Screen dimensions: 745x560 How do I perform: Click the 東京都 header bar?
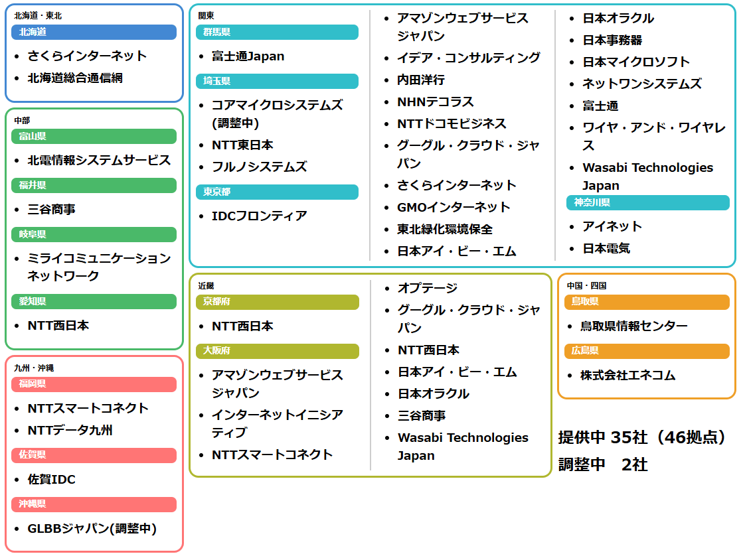(x=278, y=192)
